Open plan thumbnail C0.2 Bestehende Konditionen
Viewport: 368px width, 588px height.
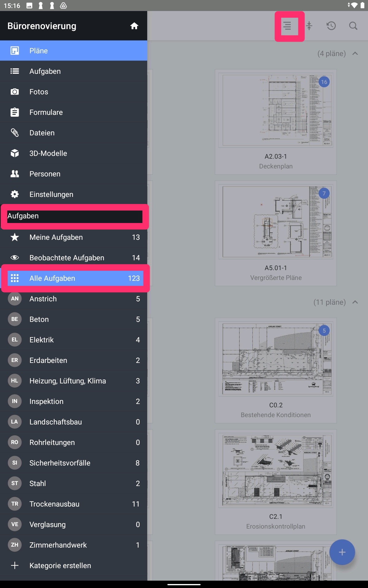coord(276,371)
